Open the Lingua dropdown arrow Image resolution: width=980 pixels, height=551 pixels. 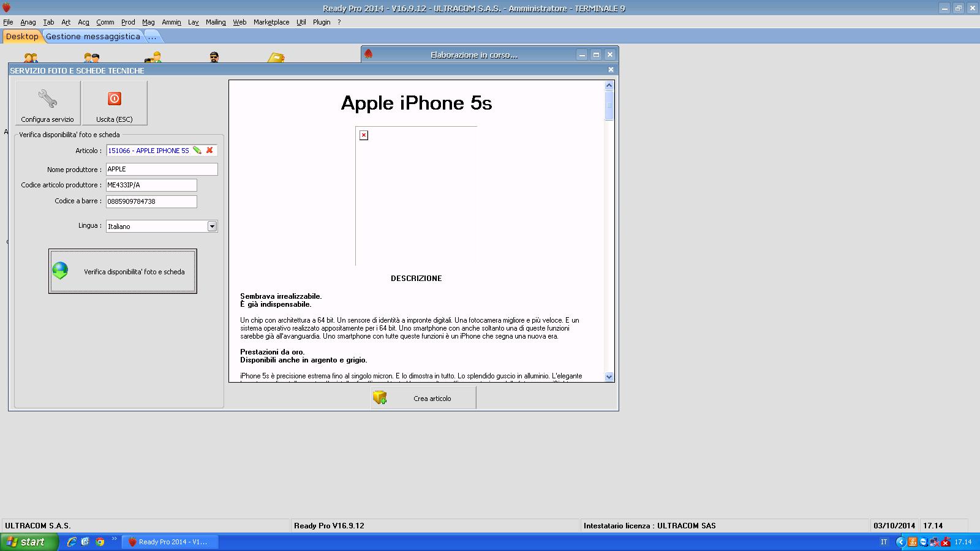pyautogui.click(x=212, y=226)
